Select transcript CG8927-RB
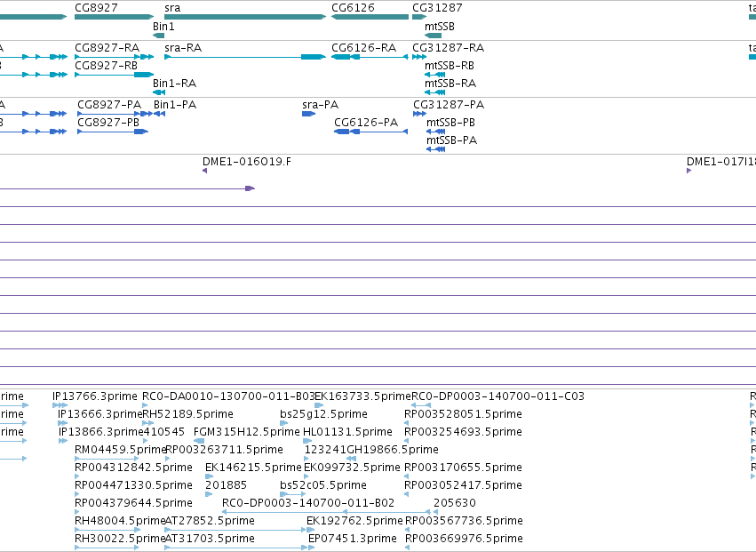This screenshot has height=552, width=756. [115, 75]
